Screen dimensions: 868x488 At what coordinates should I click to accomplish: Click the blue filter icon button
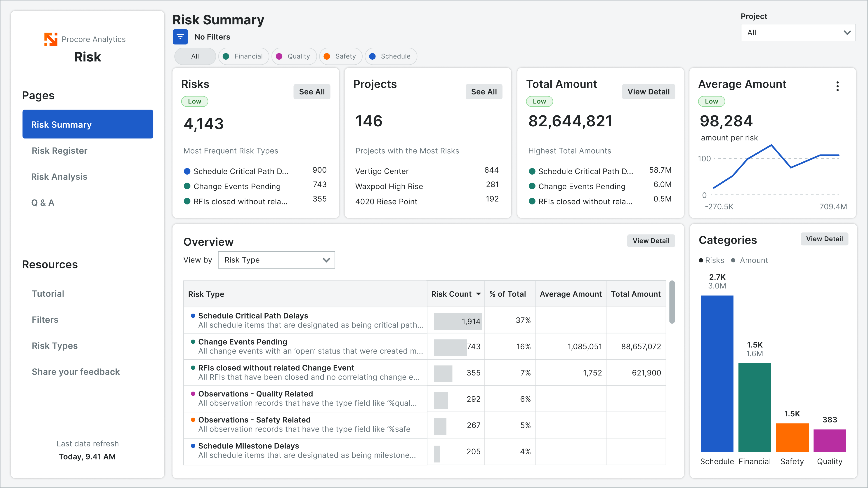coord(180,37)
